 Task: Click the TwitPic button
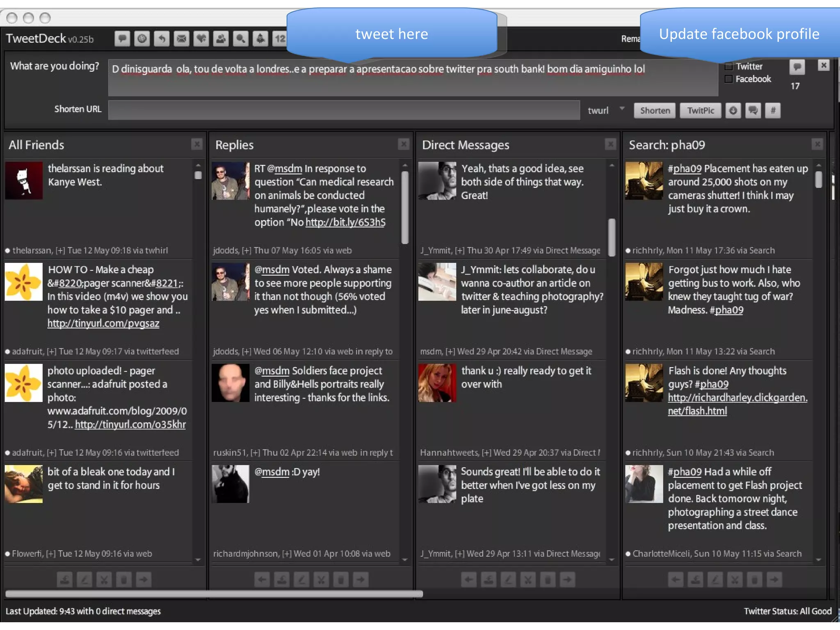(700, 110)
